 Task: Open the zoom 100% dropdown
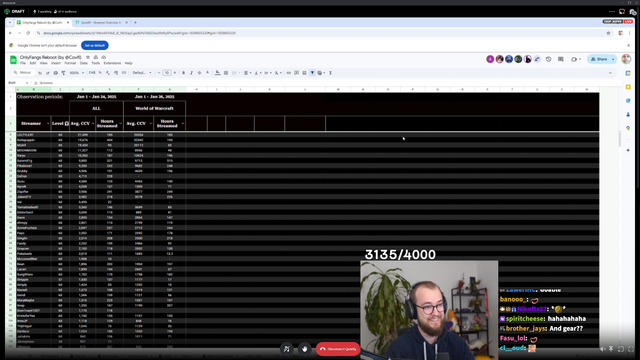pyautogui.click(x=76, y=73)
